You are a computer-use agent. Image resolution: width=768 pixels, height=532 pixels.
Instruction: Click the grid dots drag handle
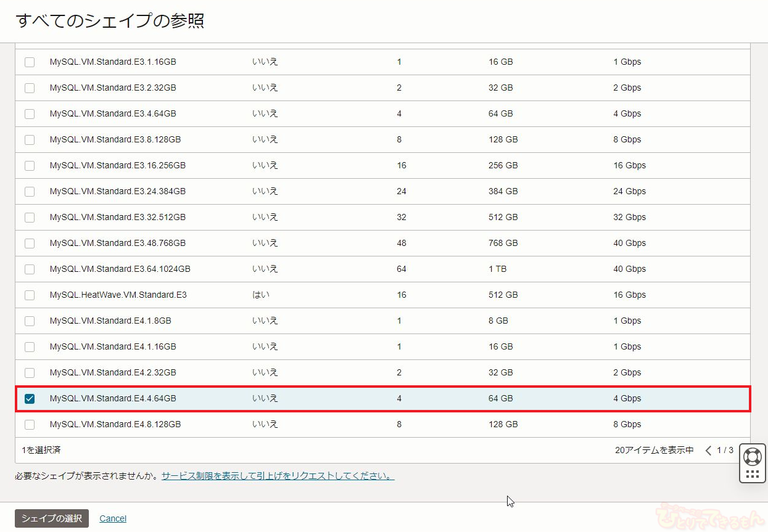pos(752,474)
